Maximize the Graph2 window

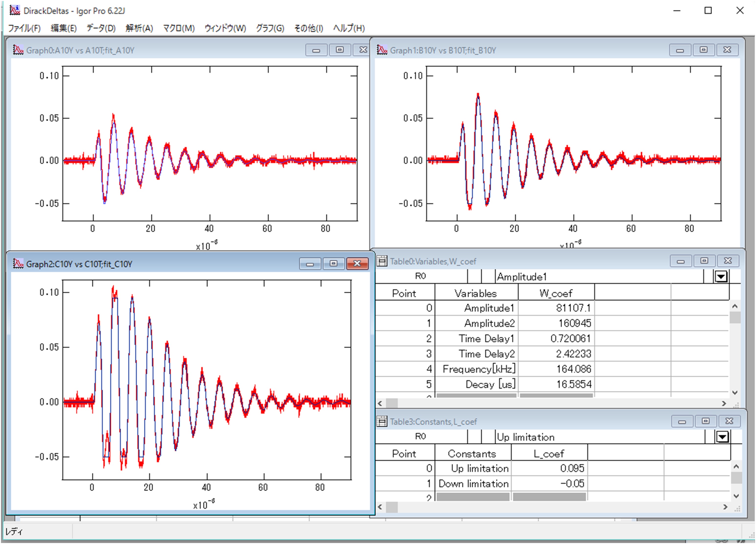pos(333,264)
